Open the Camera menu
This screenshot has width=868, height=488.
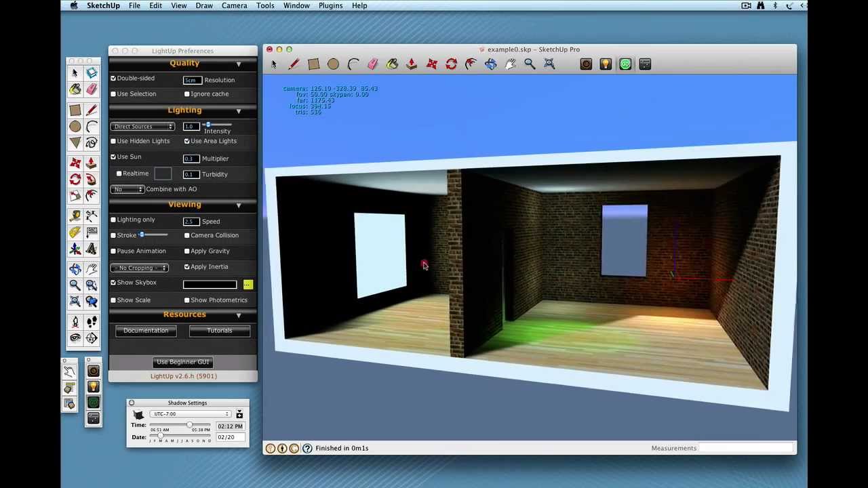[x=234, y=5]
